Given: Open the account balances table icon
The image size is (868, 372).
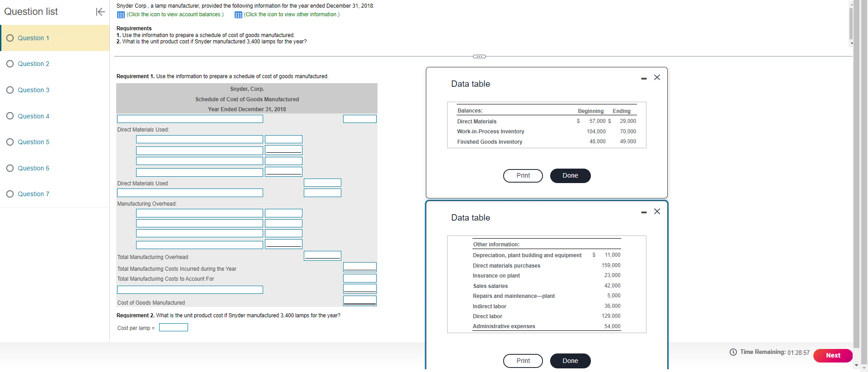Looking at the screenshot, I should click(121, 14).
